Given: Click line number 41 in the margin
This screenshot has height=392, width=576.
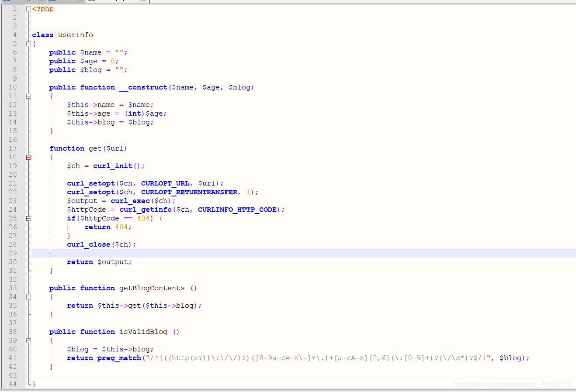Looking at the screenshot, I should point(13,358).
